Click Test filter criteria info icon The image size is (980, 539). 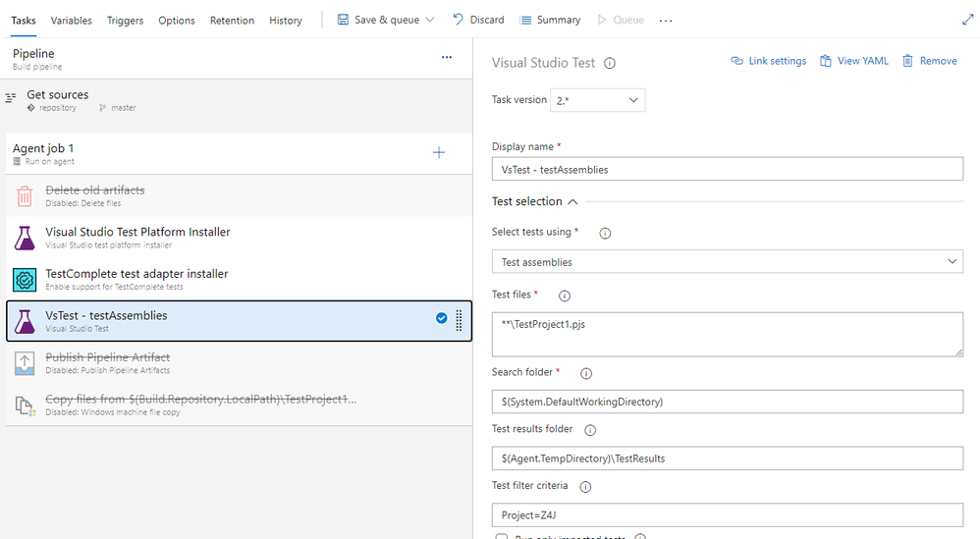point(586,487)
